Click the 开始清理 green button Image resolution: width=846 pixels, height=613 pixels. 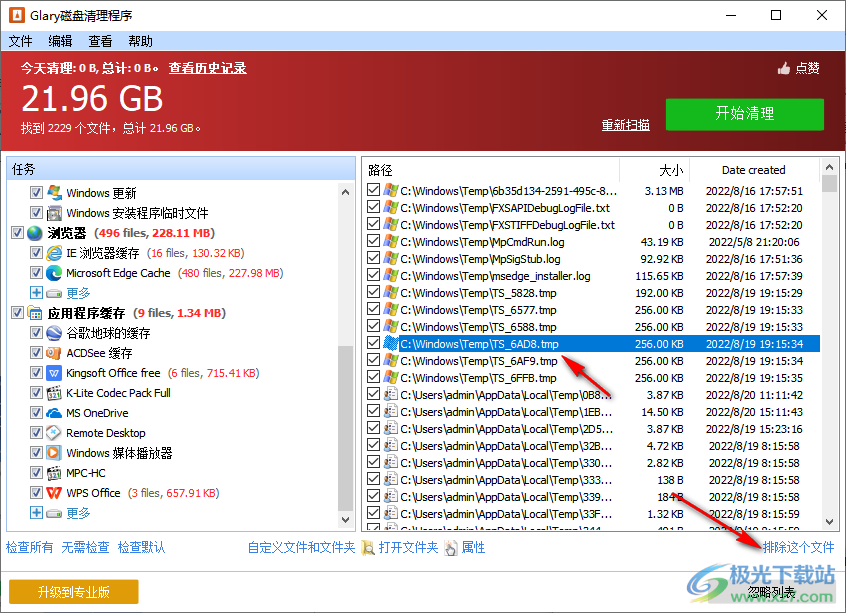pyautogui.click(x=745, y=114)
